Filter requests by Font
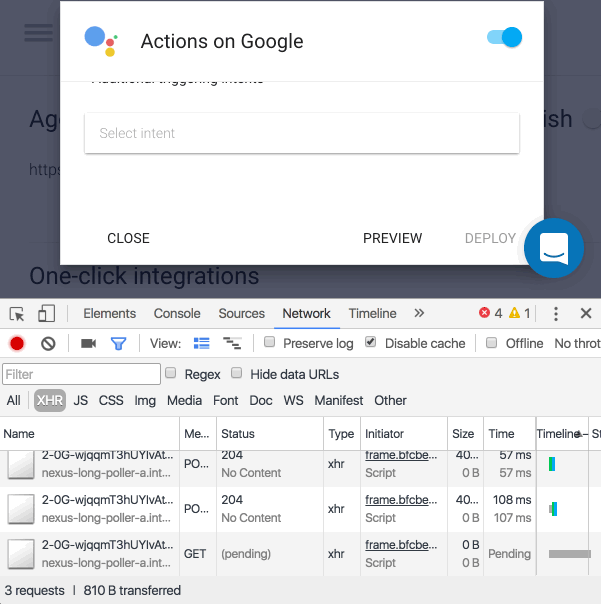The width and height of the screenshot is (601, 604). pos(225,401)
